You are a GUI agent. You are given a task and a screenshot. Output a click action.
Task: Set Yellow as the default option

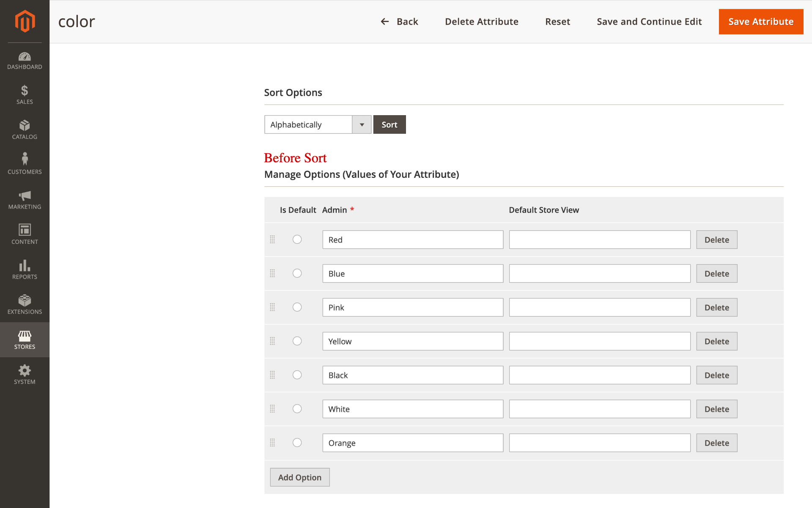pyautogui.click(x=297, y=341)
